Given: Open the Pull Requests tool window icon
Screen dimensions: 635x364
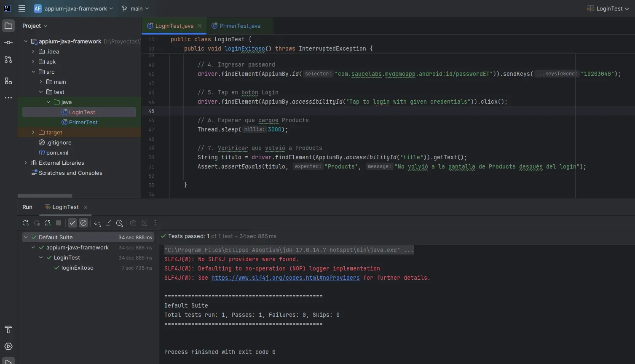Looking at the screenshot, I should 8,59.
